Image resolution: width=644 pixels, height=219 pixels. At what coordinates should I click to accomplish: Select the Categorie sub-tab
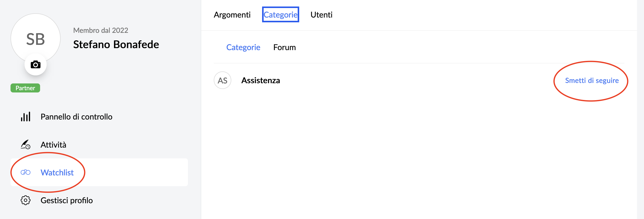[x=243, y=47]
